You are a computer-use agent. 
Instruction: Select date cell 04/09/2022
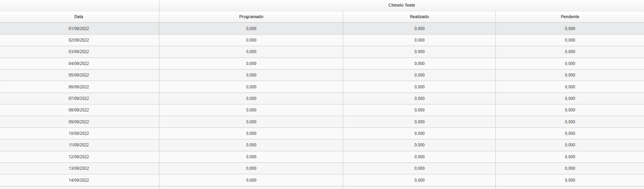tap(79, 64)
